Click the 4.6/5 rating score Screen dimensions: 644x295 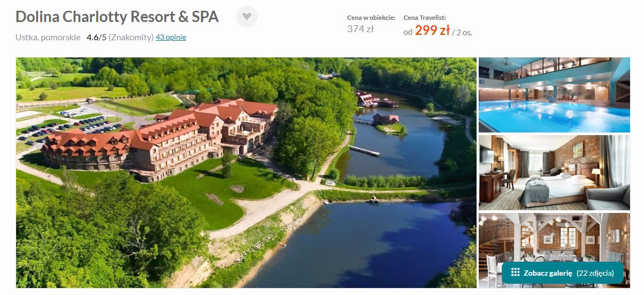click(97, 38)
